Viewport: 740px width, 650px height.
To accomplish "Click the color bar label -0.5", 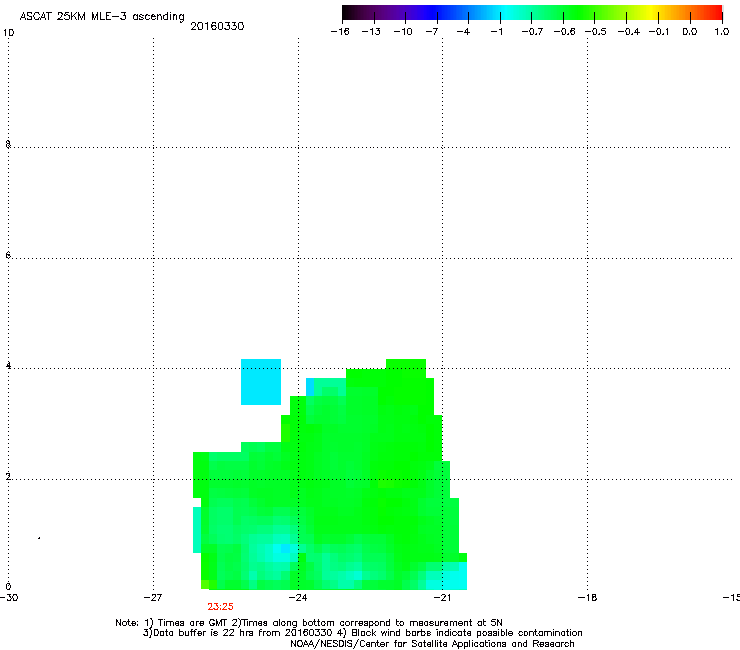I will tap(596, 32).
